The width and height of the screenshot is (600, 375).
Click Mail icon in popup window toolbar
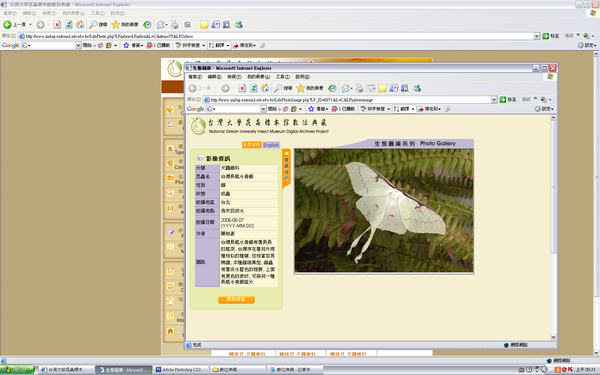pyautogui.click(x=345, y=88)
